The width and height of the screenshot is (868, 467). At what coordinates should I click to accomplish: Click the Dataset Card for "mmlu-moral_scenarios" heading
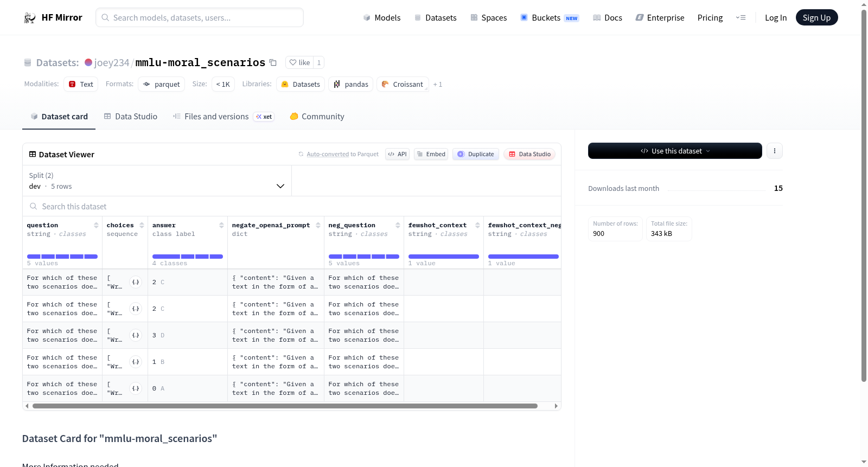pyautogui.click(x=119, y=438)
